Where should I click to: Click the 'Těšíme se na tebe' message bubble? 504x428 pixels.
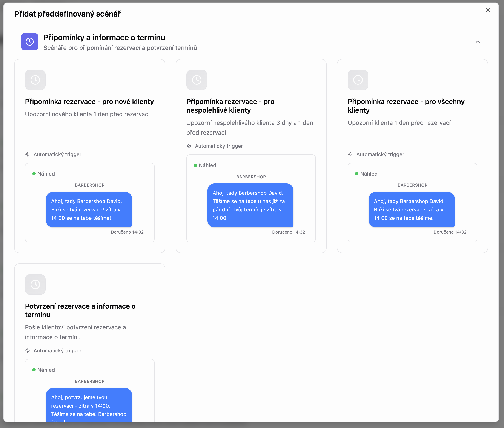(x=250, y=205)
